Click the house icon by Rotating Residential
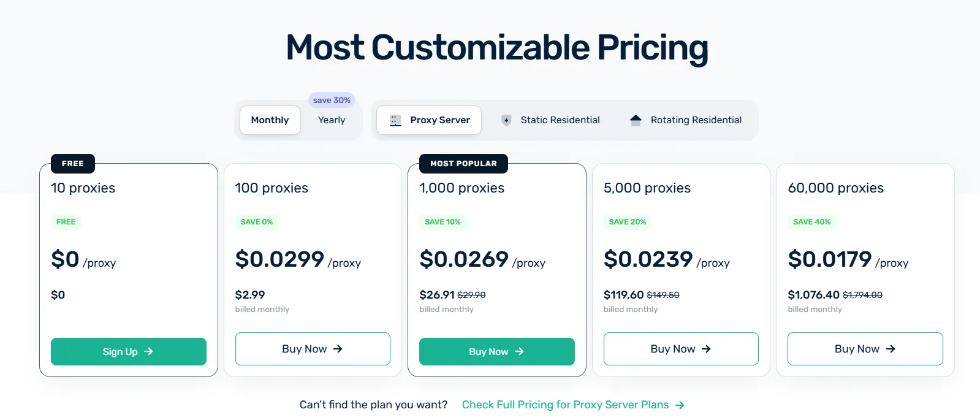The width and height of the screenshot is (980, 420). (x=635, y=120)
